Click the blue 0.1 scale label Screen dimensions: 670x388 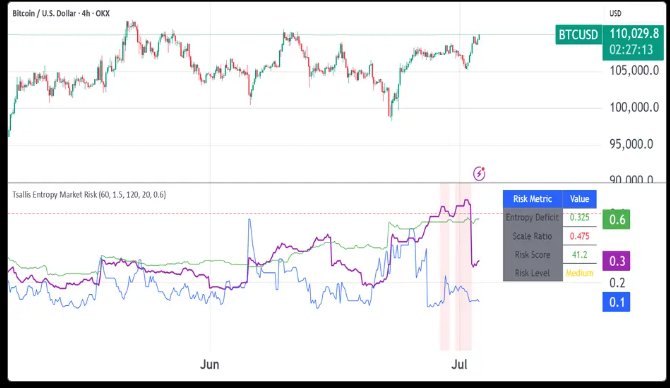[616, 302]
